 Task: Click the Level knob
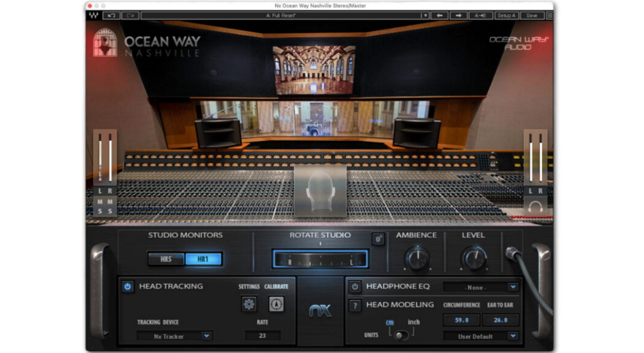[474, 258]
